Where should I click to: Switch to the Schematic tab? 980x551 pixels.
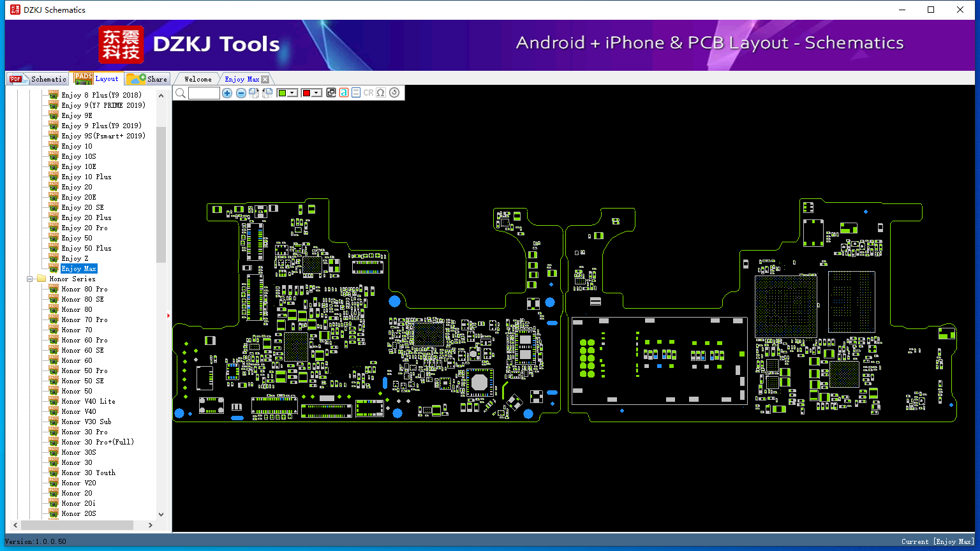pyautogui.click(x=38, y=78)
